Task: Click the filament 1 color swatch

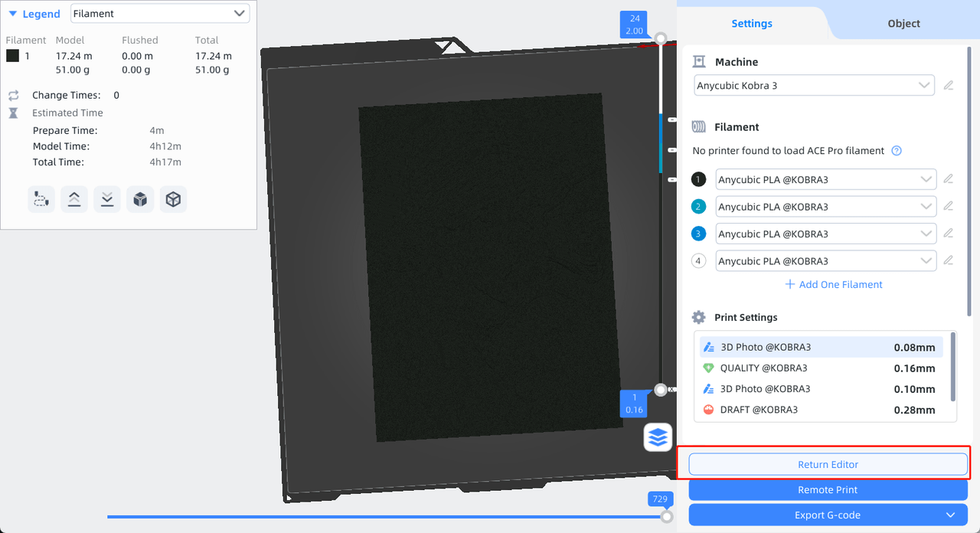Action: [x=11, y=55]
